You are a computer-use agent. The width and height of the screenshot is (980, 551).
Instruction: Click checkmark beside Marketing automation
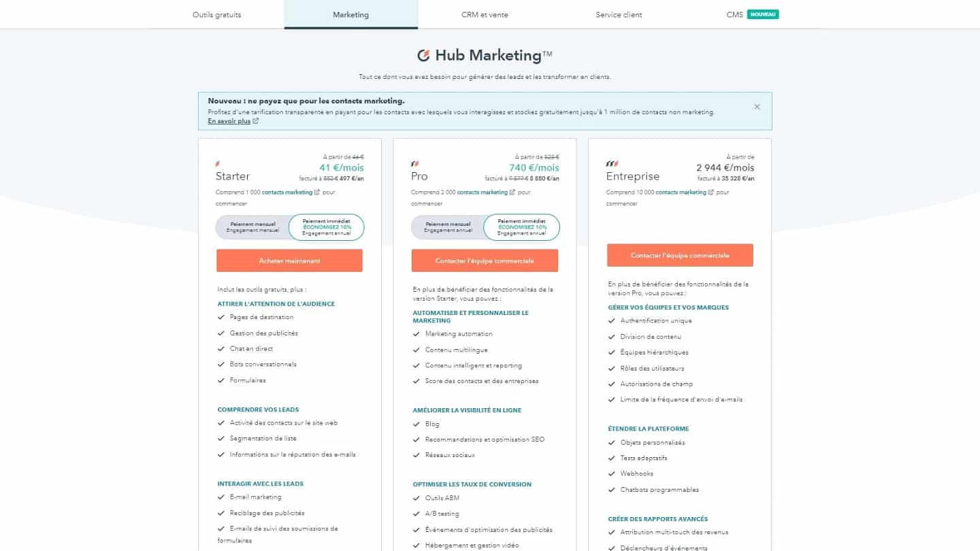416,334
